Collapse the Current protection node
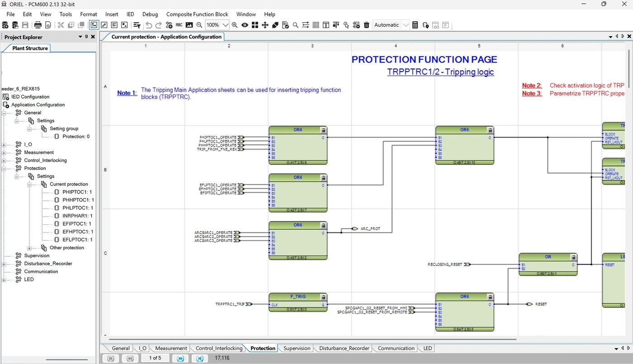The image size is (633, 364). click(x=29, y=184)
